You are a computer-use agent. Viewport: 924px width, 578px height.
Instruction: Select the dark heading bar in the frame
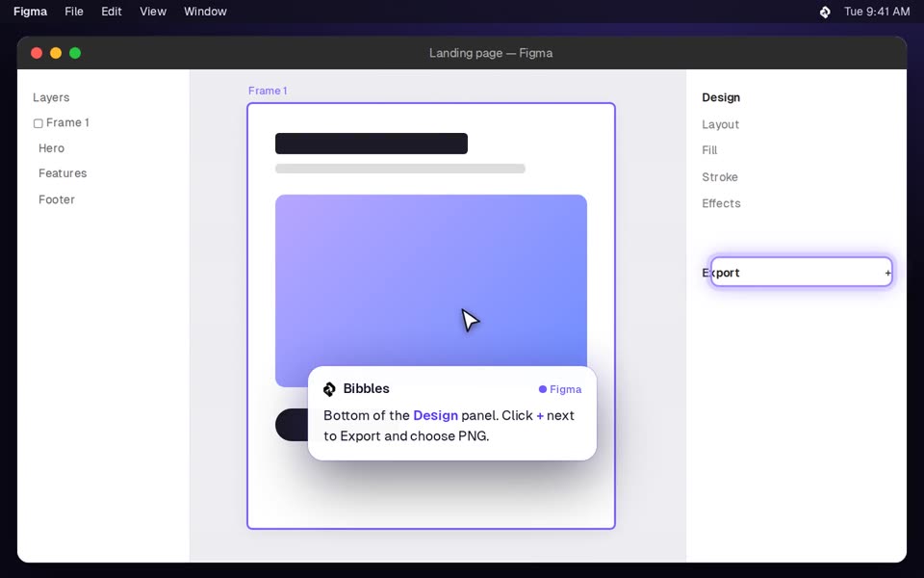click(x=372, y=144)
